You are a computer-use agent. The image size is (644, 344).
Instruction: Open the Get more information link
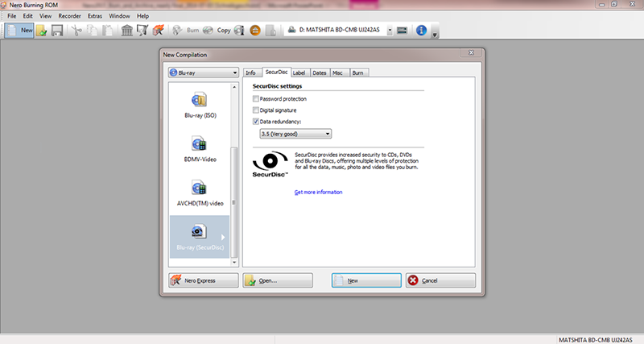[x=318, y=192]
